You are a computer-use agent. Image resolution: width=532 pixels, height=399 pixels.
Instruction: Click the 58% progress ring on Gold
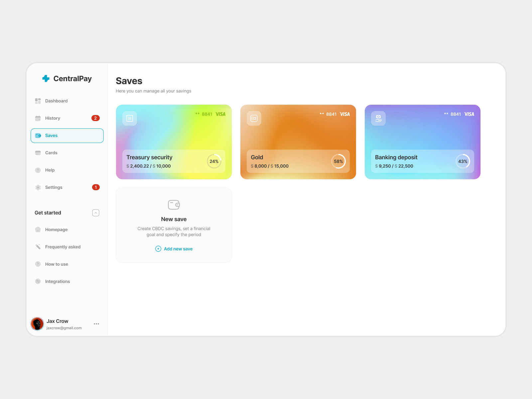pyautogui.click(x=338, y=161)
